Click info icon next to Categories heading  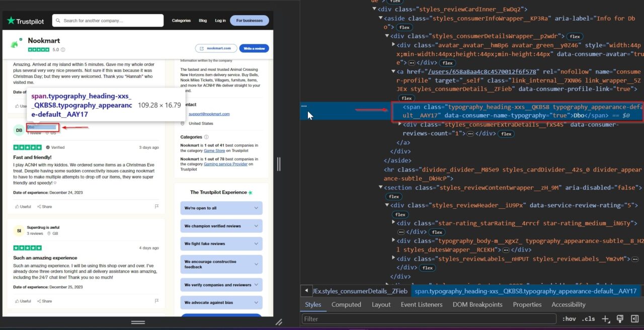click(206, 137)
